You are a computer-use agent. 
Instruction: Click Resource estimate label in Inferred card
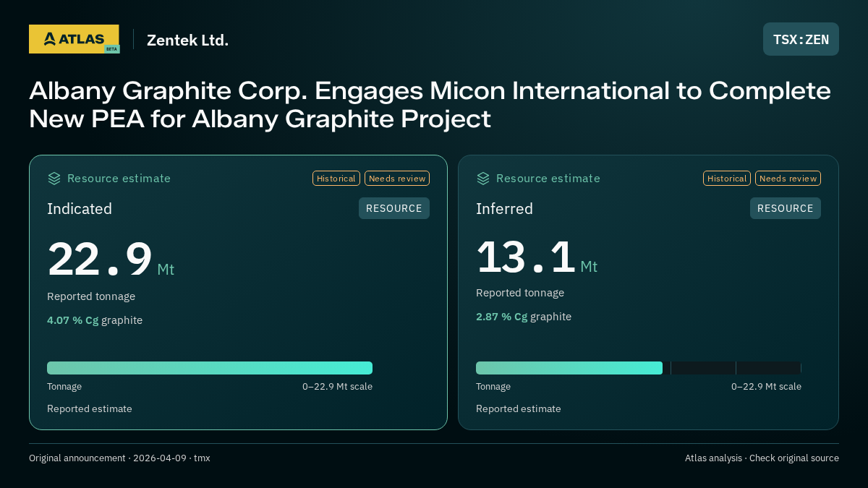pyautogui.click(x=548, y=179)
